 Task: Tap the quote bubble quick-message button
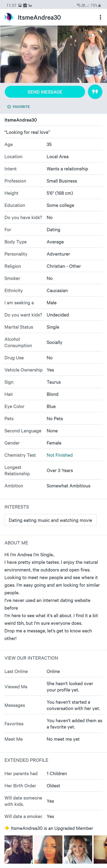(95, 92)
